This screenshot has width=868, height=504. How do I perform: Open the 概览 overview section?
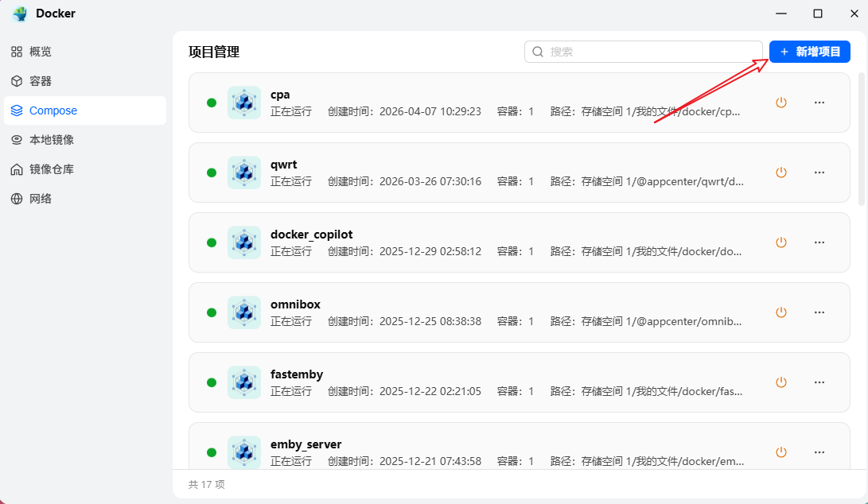(x=84, y=52)
